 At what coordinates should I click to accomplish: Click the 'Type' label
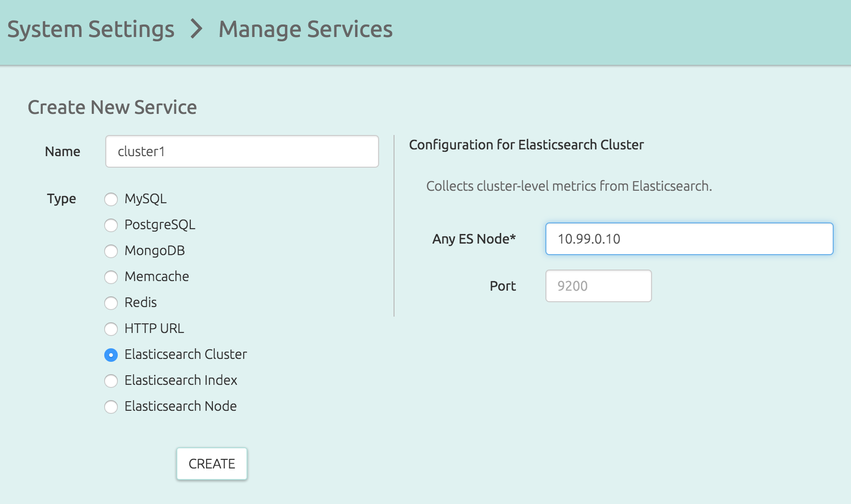point(62,199)
